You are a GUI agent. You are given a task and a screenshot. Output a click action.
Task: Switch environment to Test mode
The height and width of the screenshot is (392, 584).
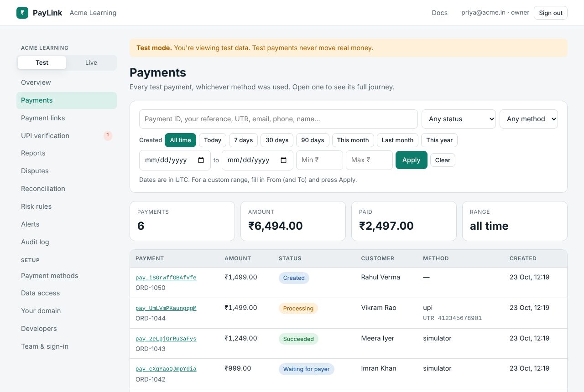(42, 62)
